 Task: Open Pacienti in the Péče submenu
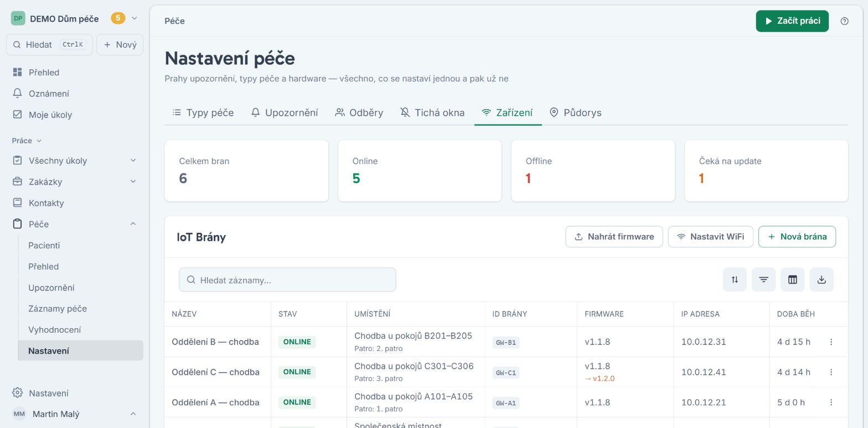click(x=44, y=245)
